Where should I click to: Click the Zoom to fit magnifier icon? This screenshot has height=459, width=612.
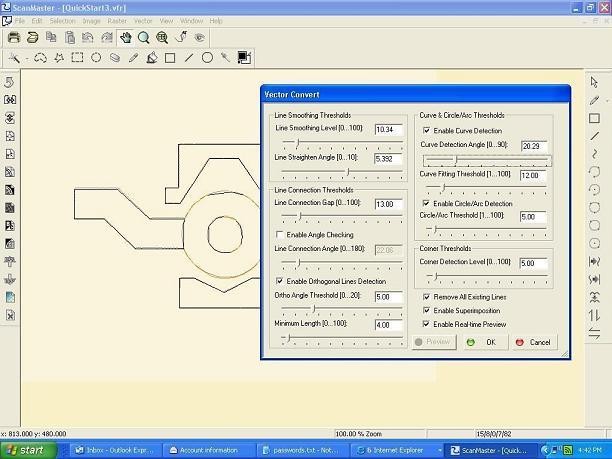[162, 37]
